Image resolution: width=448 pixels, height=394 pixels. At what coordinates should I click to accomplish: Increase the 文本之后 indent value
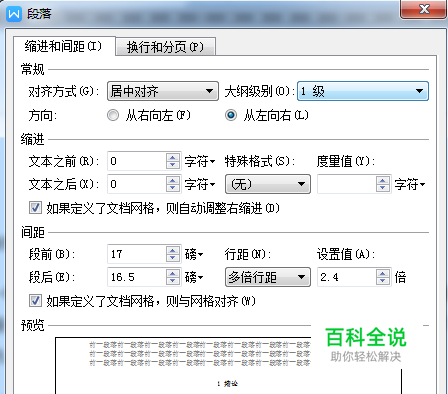(x=173, y=180)
